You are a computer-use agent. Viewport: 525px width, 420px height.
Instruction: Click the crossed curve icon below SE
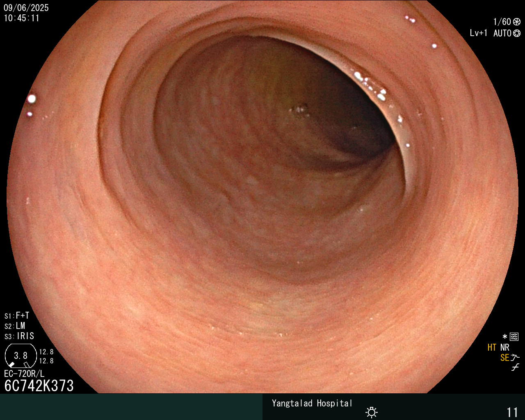pos(515,367)
